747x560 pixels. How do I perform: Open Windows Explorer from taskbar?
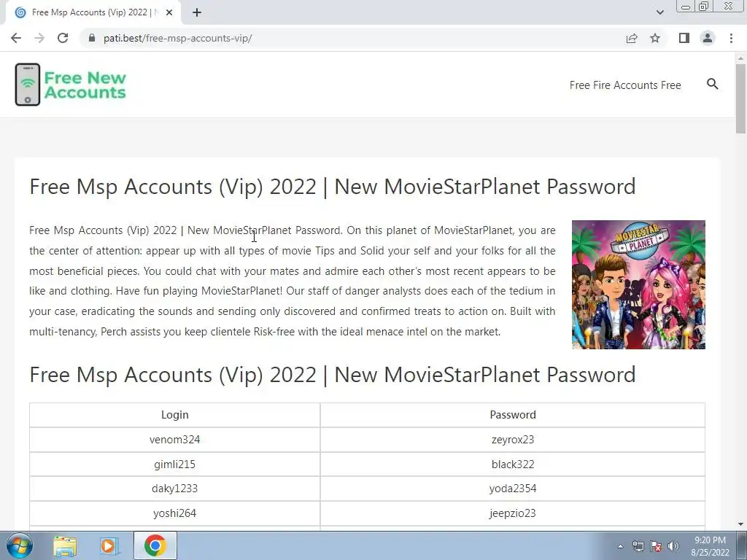[x=65, y=546]
